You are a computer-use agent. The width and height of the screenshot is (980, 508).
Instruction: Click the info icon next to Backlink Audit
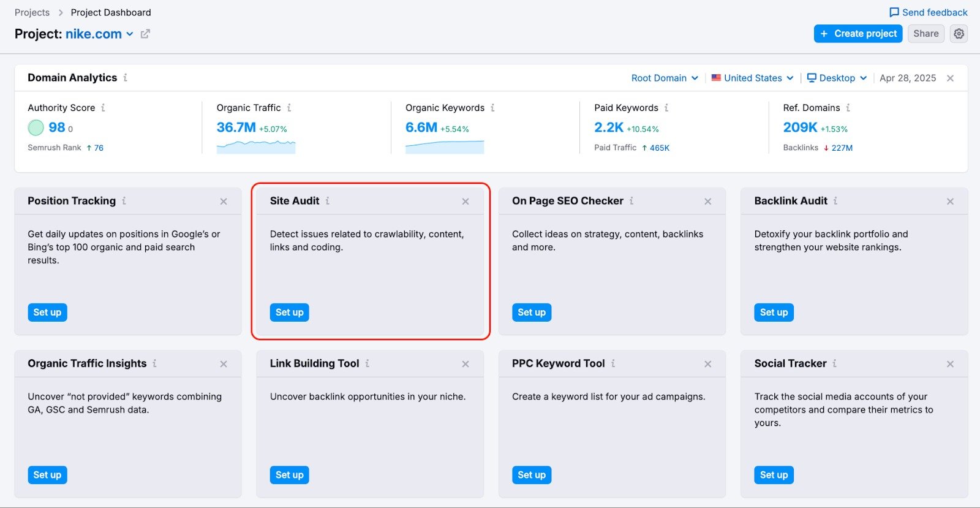tap(835, 201)
